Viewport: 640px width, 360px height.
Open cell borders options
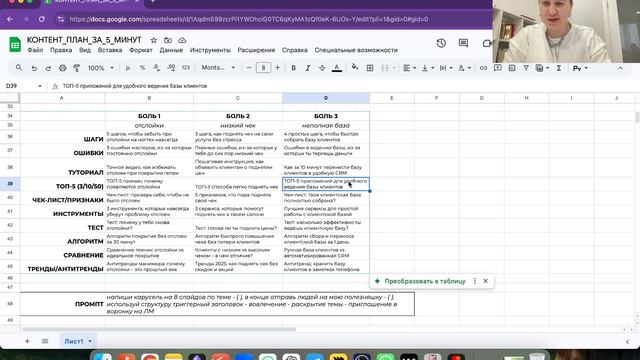pos(370,68)
